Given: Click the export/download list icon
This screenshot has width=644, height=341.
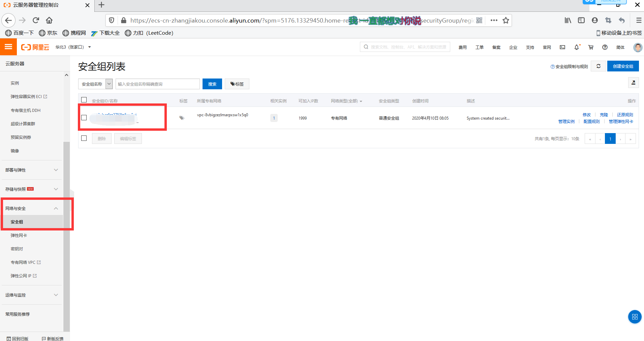Looking at the screenshot, I should click(633, 83).
